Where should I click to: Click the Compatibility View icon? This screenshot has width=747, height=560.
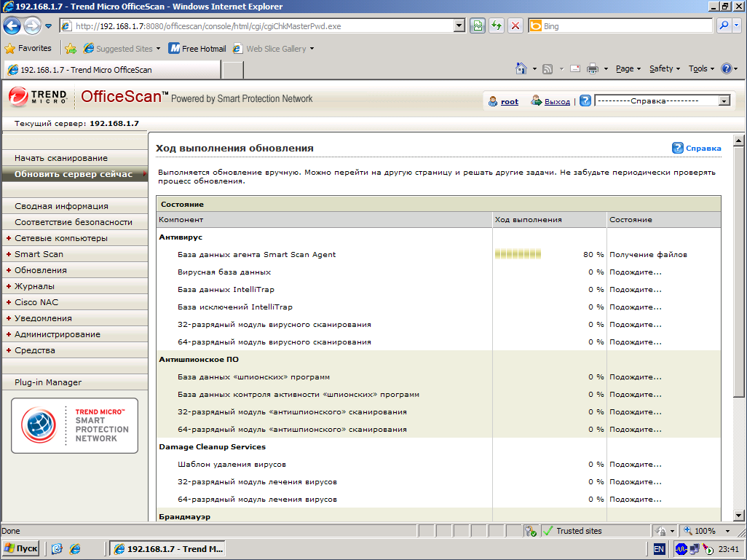[478, 26]
